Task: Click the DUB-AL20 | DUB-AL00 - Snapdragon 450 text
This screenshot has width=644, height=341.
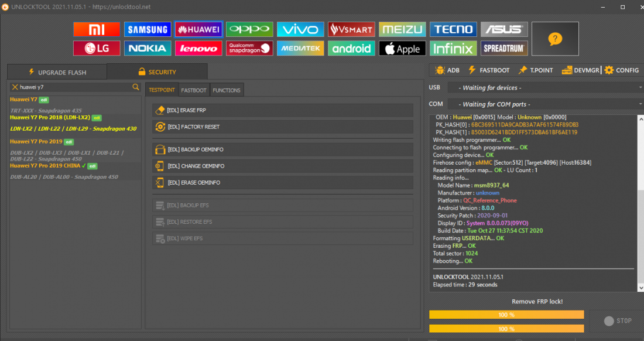Action: [x=64, y=177]
